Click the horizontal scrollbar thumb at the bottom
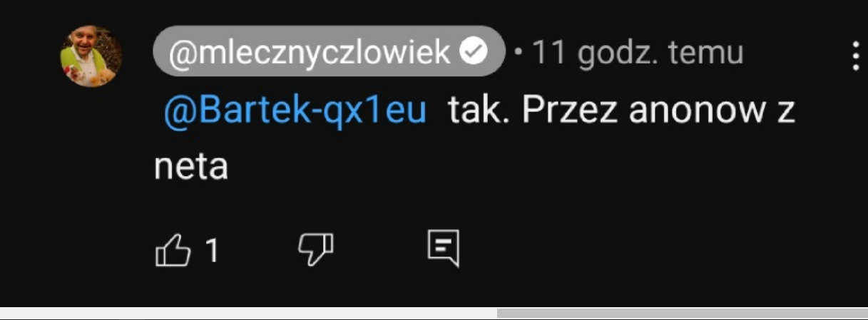 click(x=682, y=313)
